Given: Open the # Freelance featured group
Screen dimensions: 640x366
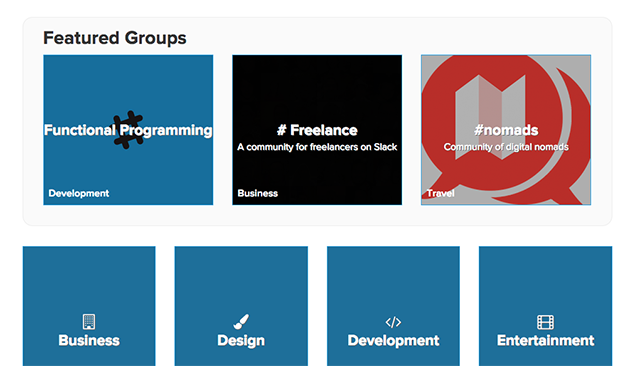Looking at the screenshot, I should 317,130.
